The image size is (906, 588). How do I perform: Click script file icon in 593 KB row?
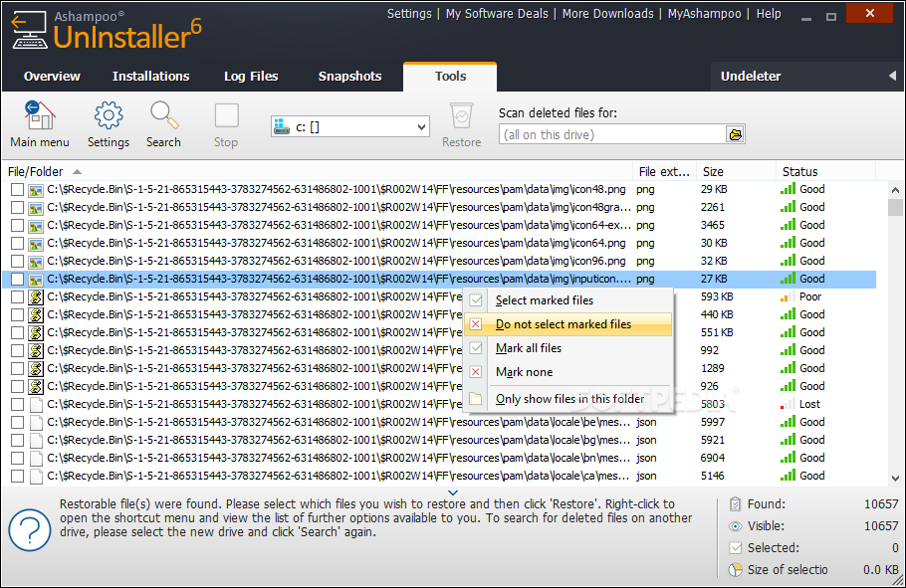36,296
